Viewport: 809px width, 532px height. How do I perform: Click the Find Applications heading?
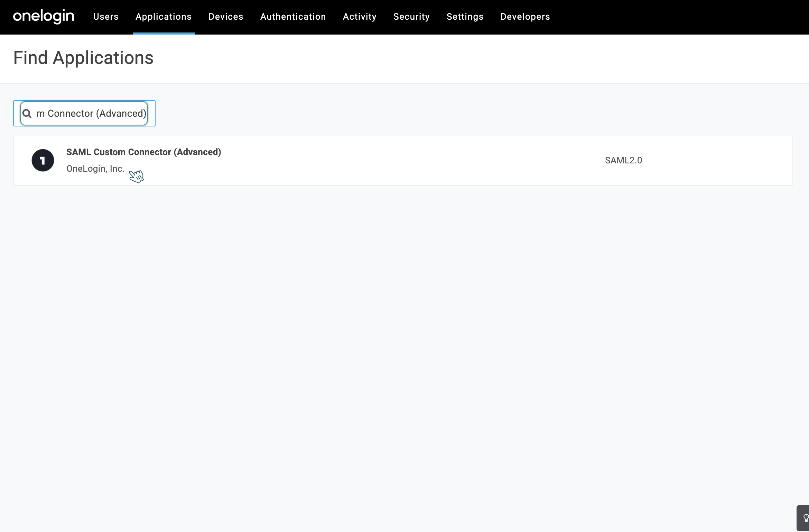(83, 58)
